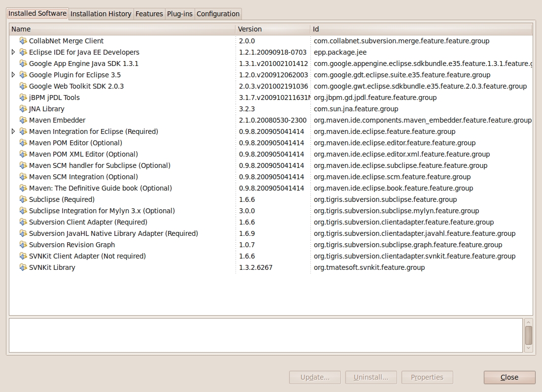Click the Update... button
This screenshot has width=542, height=392.
pos(315,378)
